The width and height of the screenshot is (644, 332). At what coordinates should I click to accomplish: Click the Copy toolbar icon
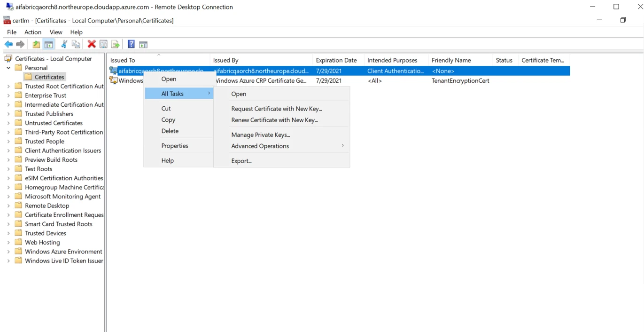(76, 44)
